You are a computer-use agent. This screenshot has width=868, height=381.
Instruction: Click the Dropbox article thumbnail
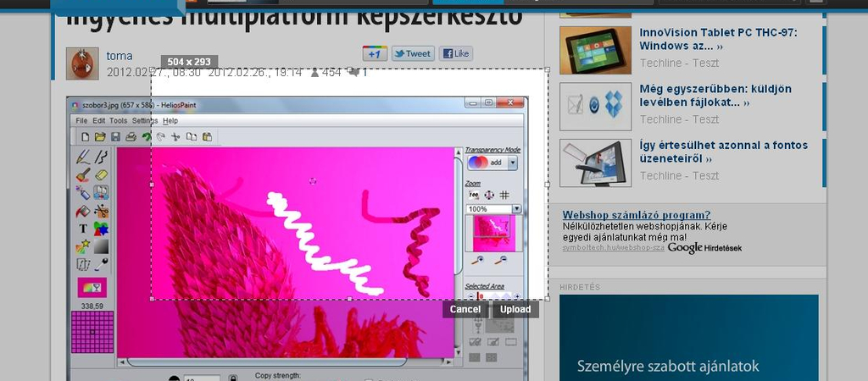point(596,107)
